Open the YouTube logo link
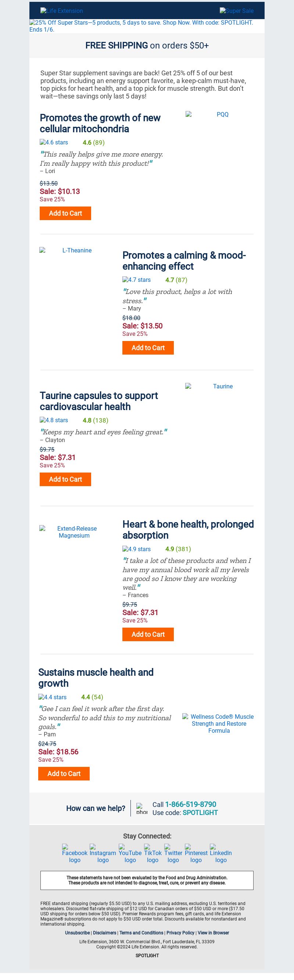The height and width of the screenshot is (980, 294). (130, 853)
